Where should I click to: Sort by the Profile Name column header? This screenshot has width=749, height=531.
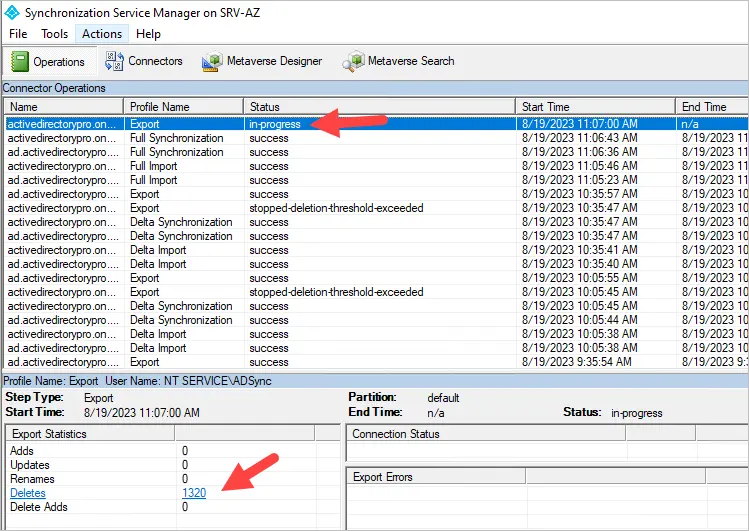pos(183,106)
